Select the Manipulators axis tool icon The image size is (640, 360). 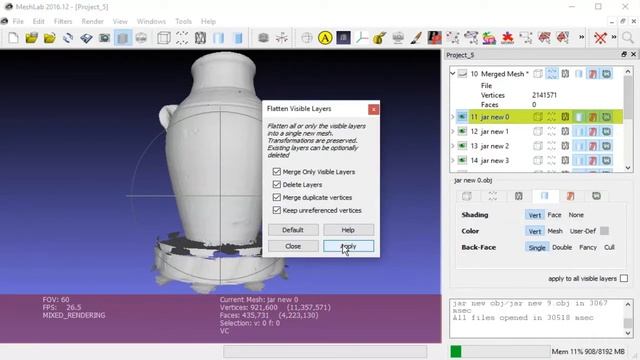pyautogui.click(x=362, y=38)
